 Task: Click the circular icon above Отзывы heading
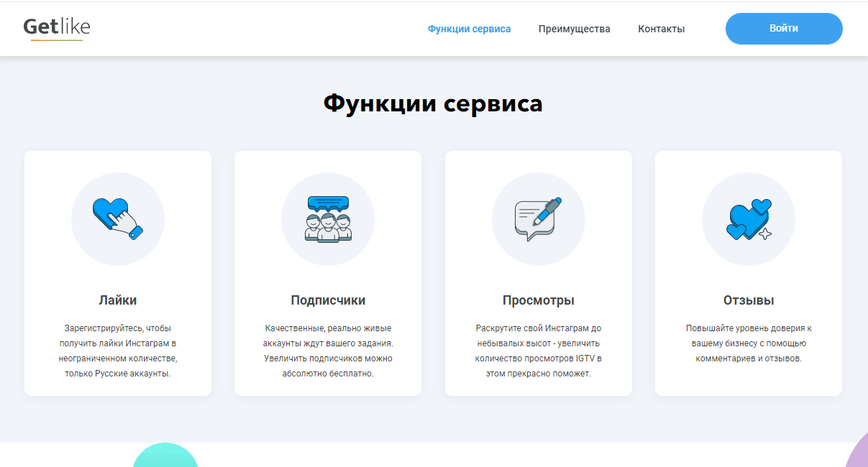748,219
